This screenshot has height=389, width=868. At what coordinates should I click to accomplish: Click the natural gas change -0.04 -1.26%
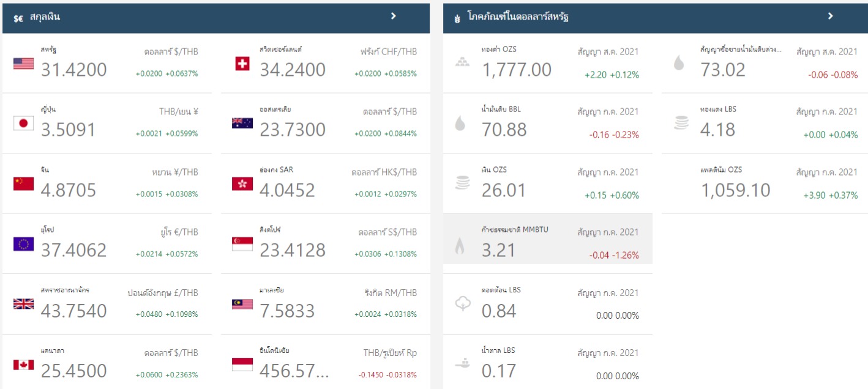(614, 255)
